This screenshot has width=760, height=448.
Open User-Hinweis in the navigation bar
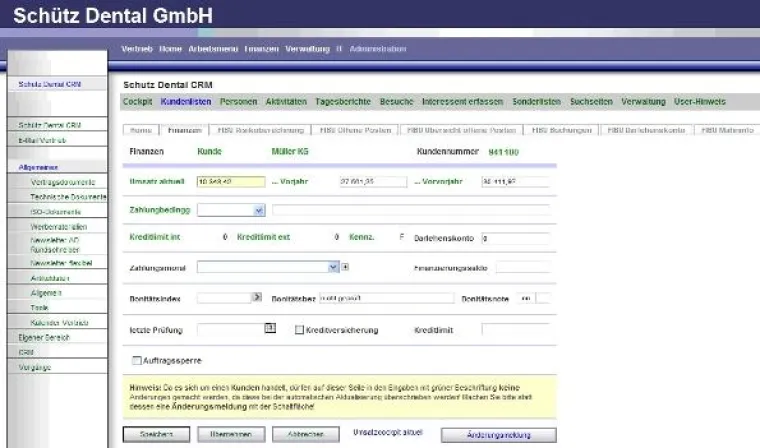click(700, 102)
